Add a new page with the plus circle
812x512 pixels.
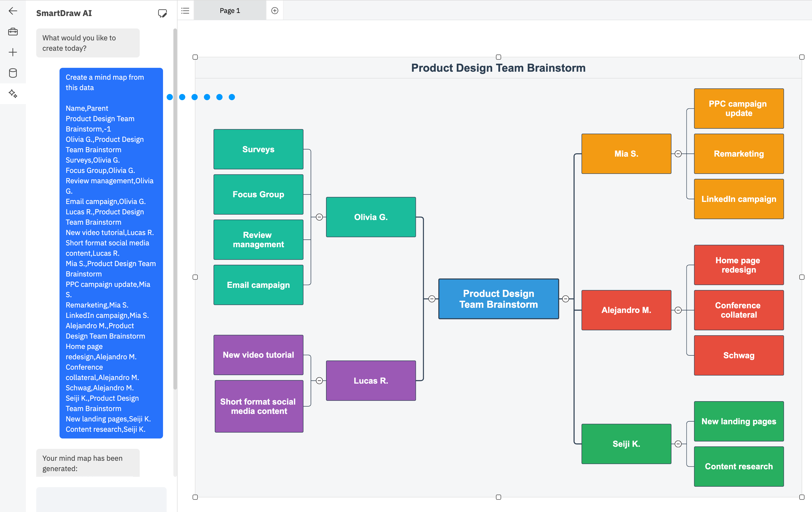coord(275,11)
